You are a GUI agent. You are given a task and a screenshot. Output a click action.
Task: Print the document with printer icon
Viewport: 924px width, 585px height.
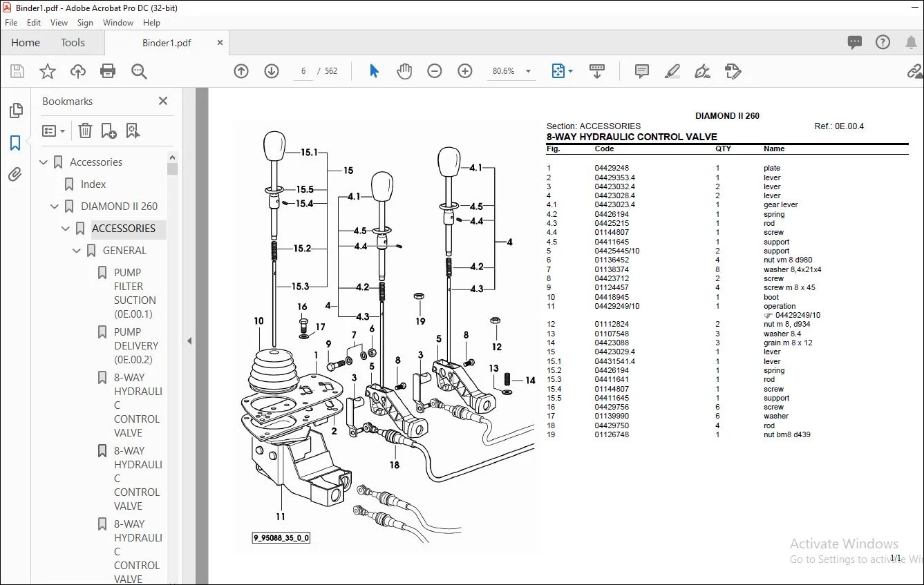click(108, 71)
